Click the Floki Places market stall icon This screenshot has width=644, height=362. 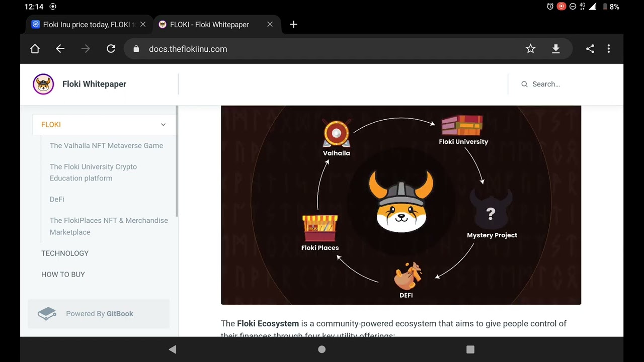pos(320,229)
